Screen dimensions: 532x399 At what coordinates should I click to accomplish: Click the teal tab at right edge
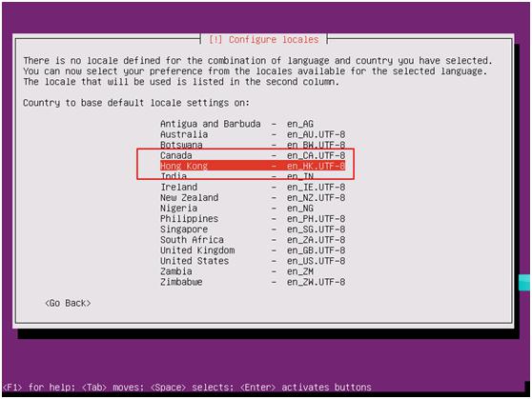[524, 283]
